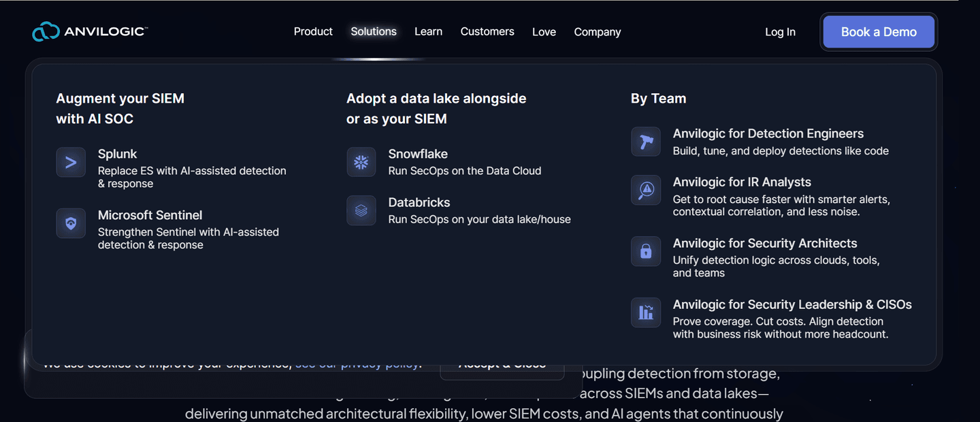Open Anvilogic for IR Analysts
980x422 pixels.
[742, 182]
